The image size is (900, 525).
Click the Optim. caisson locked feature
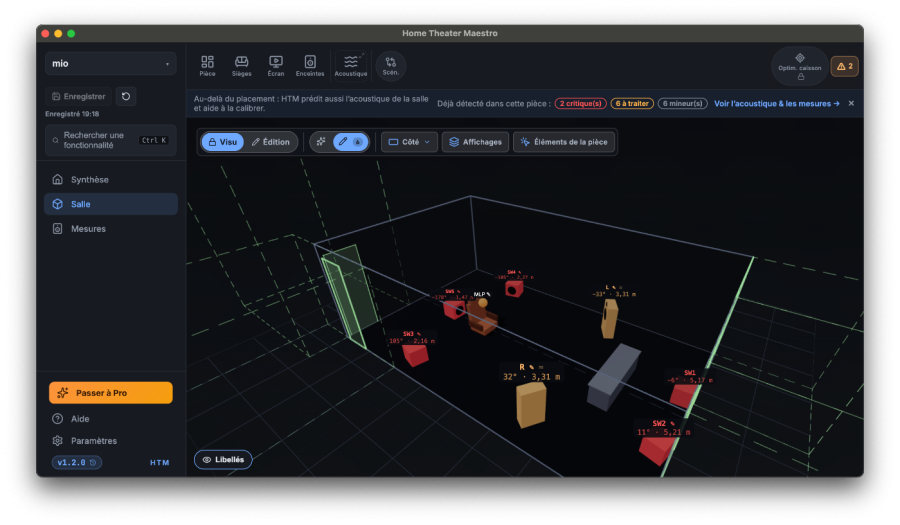(x=800, y=67)
